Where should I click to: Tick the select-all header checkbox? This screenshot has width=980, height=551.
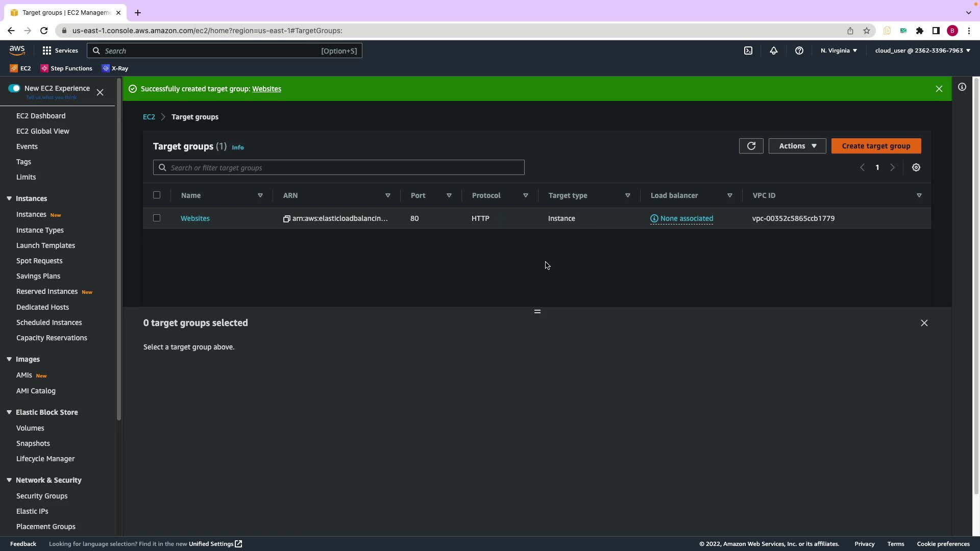point(157,195)
